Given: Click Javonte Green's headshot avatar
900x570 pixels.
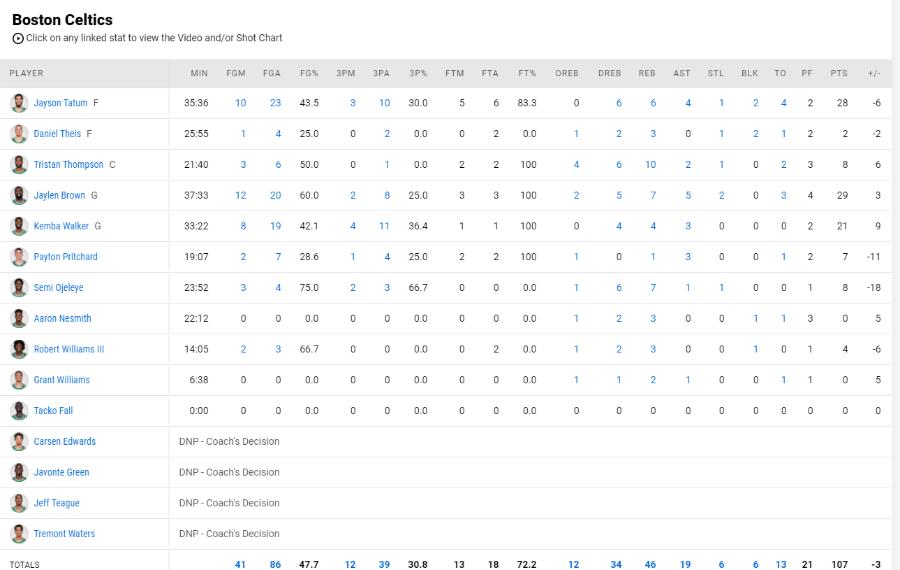Looking at the screenshot, I should (19, 472).
